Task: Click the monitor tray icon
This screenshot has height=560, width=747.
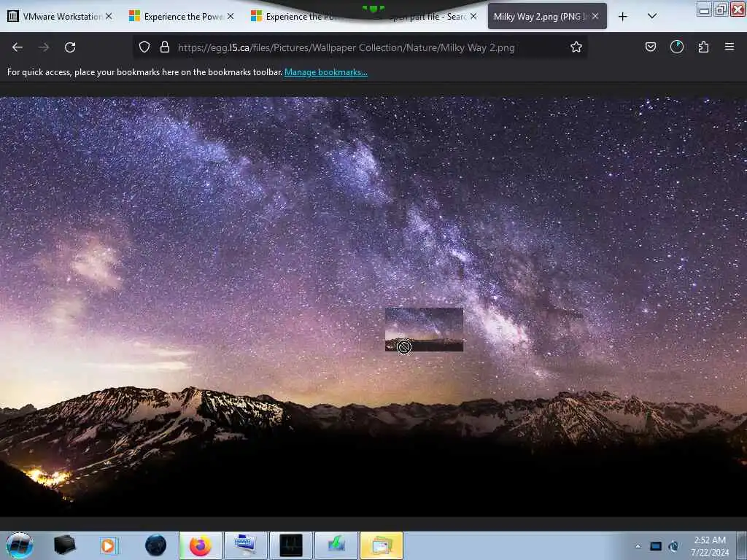Action: click(x=656, y=546)
